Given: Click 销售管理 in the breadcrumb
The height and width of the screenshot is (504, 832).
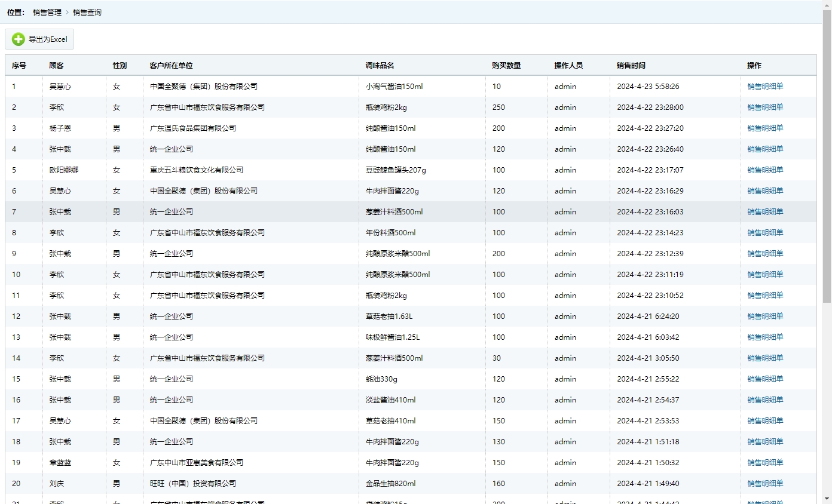Looking at the screenshot, I should click(47, 13).
